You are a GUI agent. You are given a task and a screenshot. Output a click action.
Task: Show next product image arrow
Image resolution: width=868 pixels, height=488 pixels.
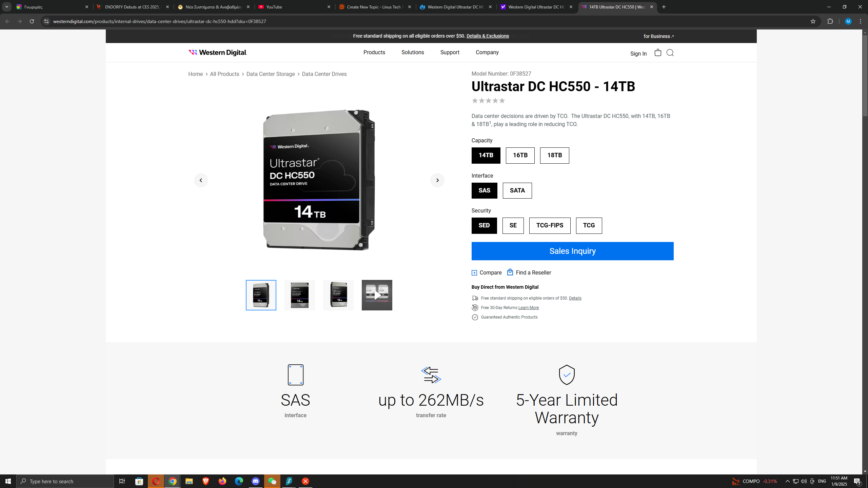[437, 180]
